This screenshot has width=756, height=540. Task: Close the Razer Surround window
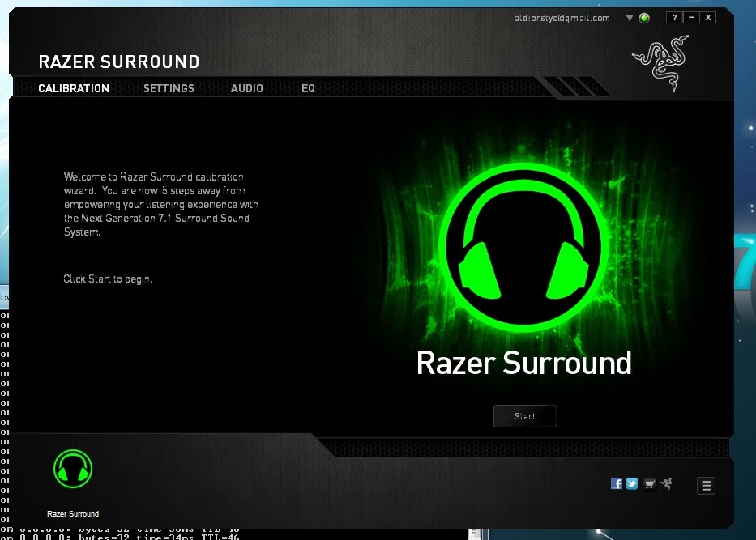point(708,18)
